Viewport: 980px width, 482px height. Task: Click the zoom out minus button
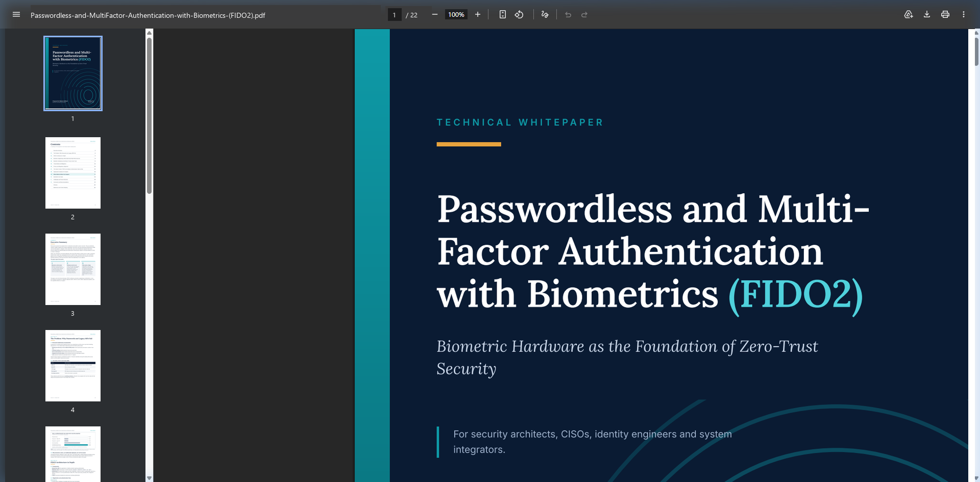tap(435, 14)
